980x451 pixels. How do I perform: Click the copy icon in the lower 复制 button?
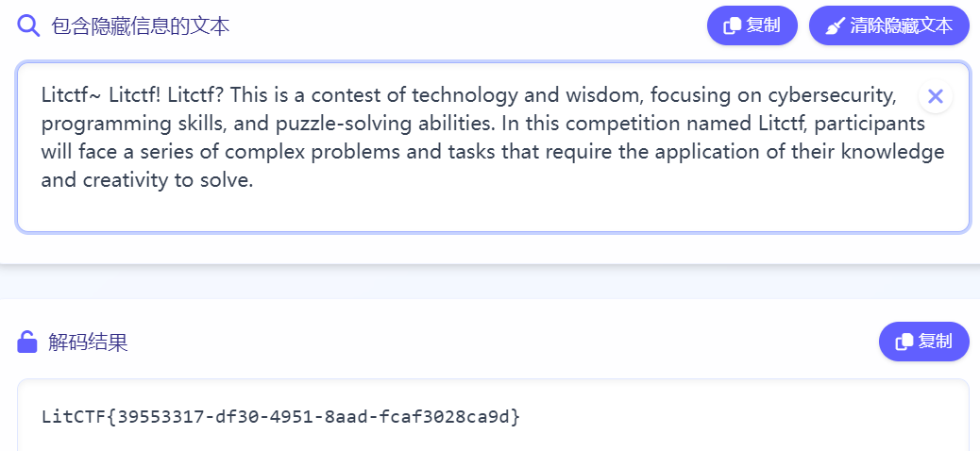click(x=904, y=342)
